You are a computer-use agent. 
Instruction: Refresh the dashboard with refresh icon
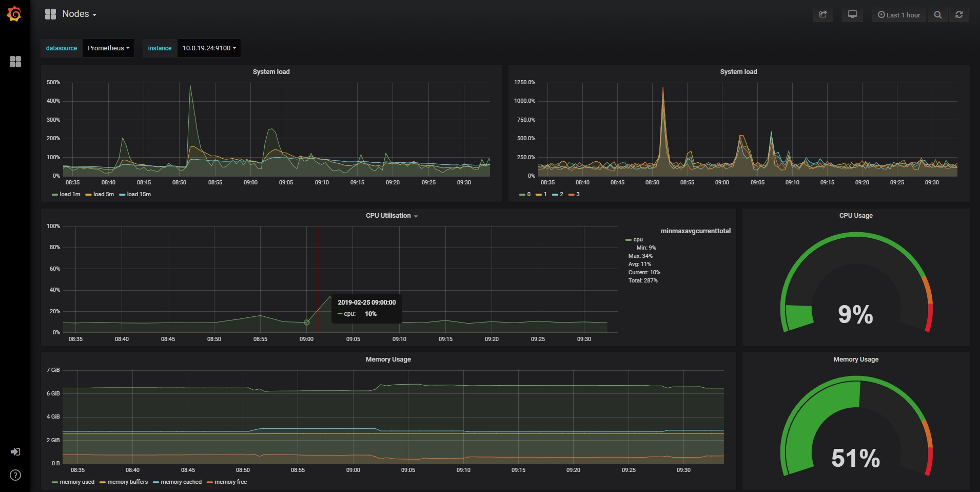tap(959, 14)
